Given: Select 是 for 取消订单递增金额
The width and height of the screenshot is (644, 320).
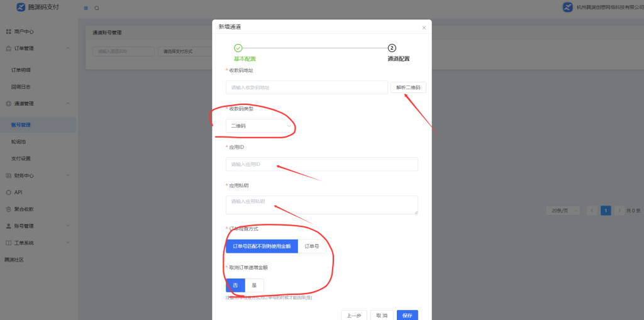Looking at the screenshot, I should click(x=254, y=285).
